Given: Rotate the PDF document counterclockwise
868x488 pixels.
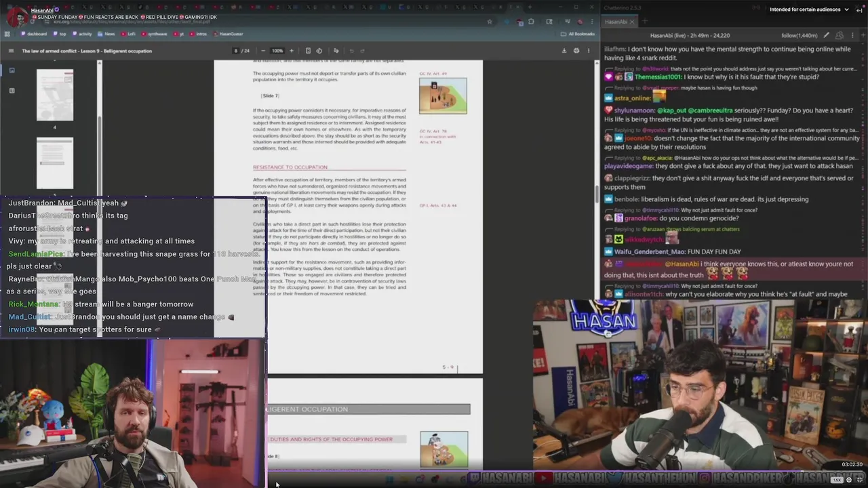Looking at the screenshot, I should (x=319, y=51).
